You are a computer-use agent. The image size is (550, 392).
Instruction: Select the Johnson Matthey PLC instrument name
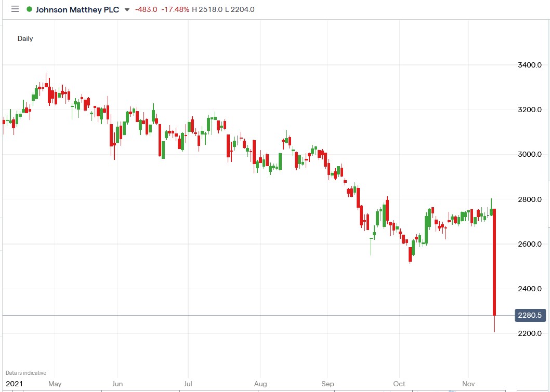click(x=76, y=9)
